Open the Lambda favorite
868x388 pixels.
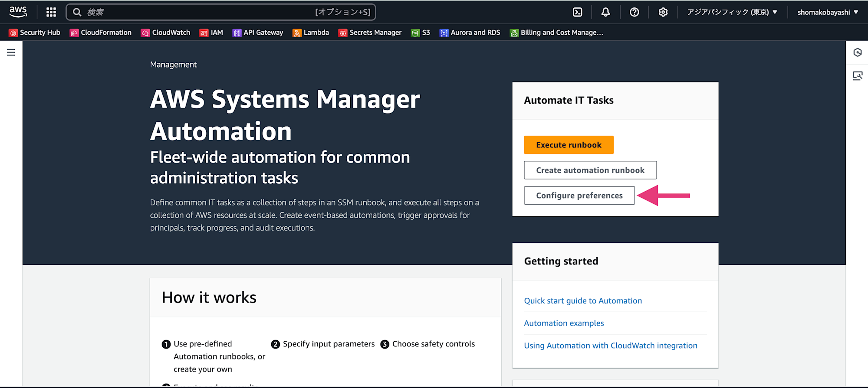tap(311, 33)
